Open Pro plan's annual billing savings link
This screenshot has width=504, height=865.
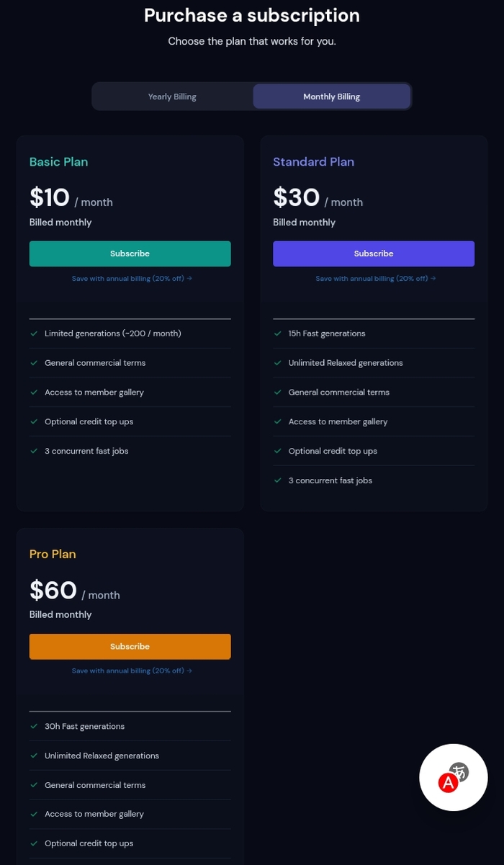point(132,671)
